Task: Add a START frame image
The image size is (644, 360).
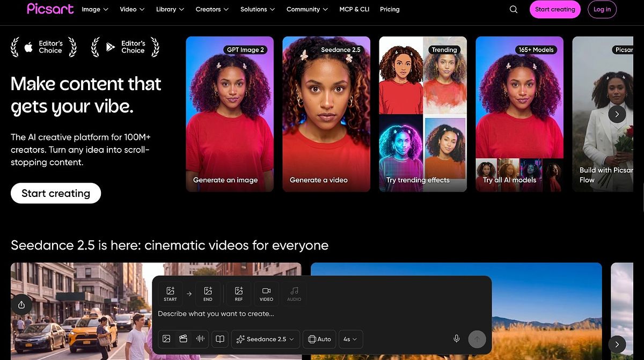Action: (170, 294)
